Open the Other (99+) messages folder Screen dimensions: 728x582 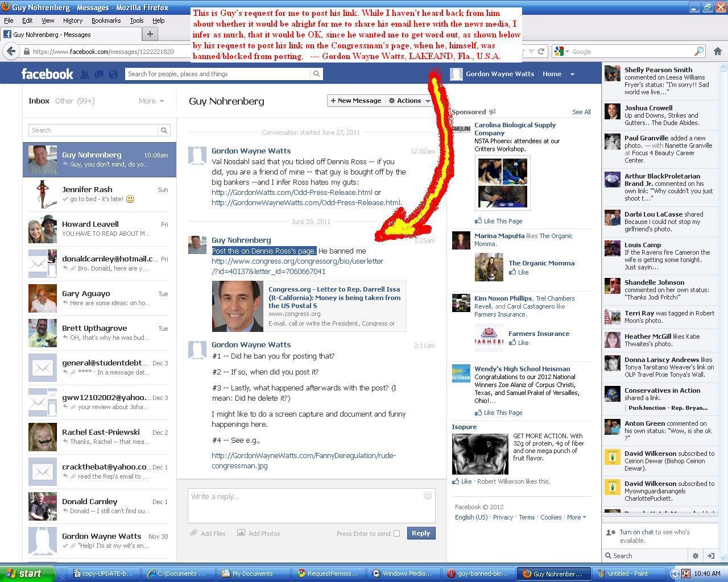tap(75, 101)
